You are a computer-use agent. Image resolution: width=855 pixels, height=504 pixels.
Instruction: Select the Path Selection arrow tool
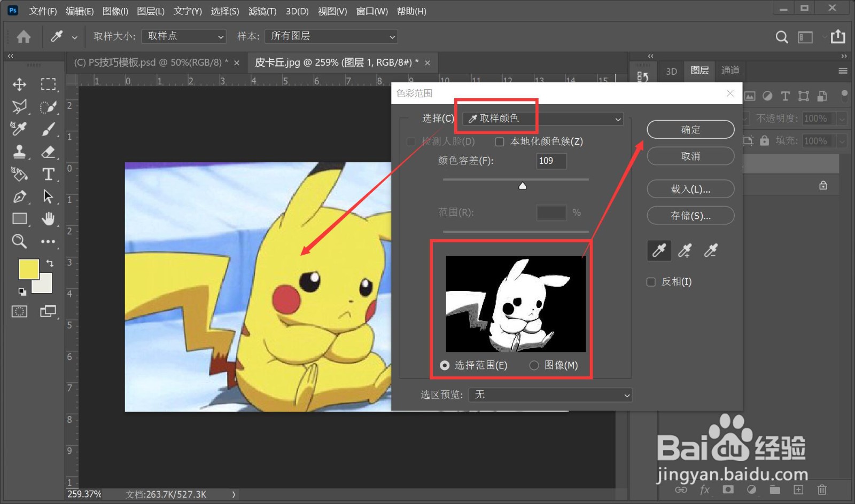[x=48, y=196]
